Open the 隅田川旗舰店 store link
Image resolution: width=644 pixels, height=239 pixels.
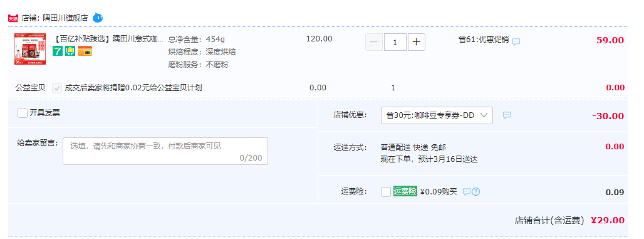(x=65, y=18)
